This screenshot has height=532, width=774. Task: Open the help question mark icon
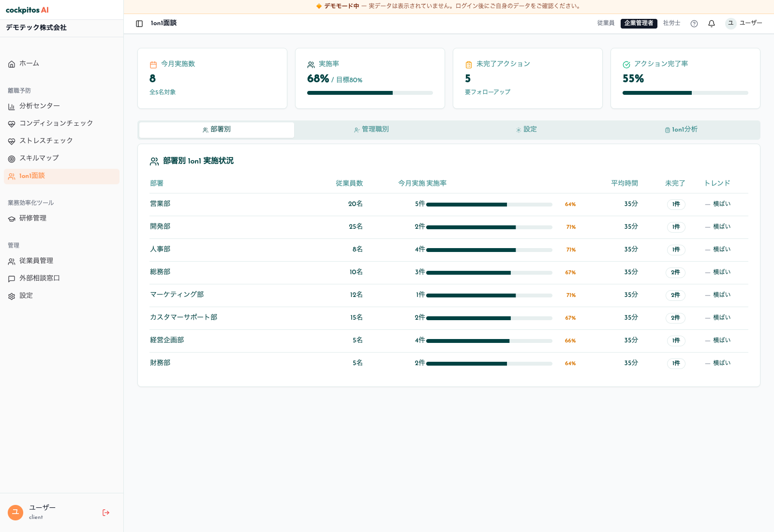pyautogui.click(x=694, y=24)
